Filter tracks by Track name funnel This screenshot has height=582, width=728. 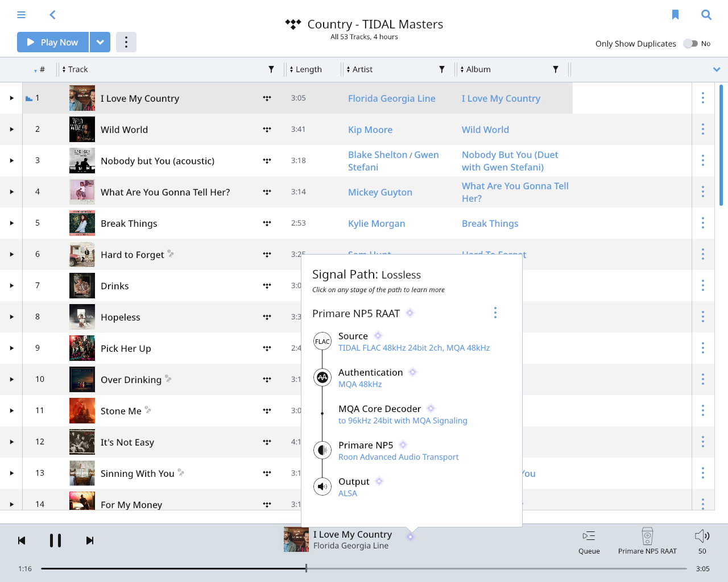271,69
